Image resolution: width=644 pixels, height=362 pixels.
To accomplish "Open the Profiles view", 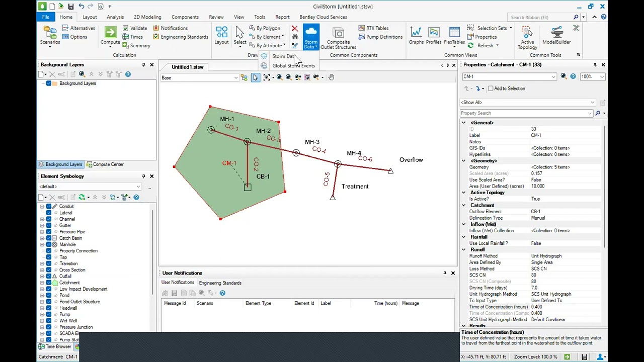I will click(x=434, y=35).
